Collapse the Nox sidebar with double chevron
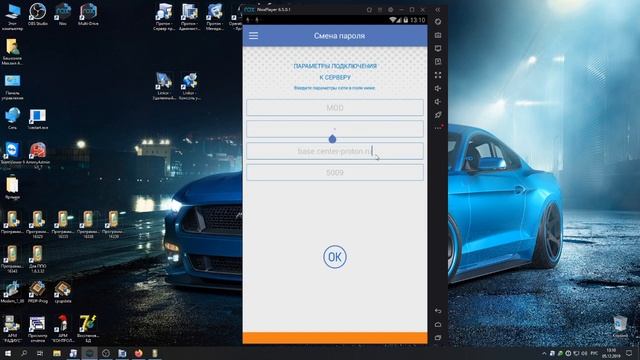640x360 pixels. (x=438, y=9)
